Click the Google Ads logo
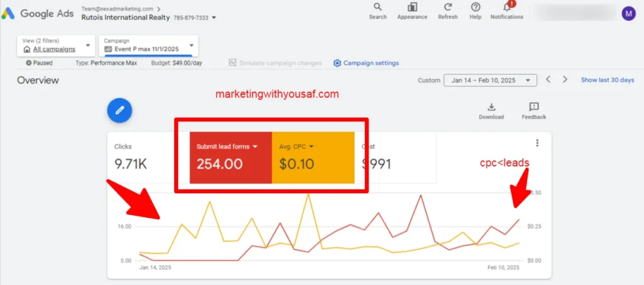This screenshot has width=644, height=285. [x=37, y=13]
